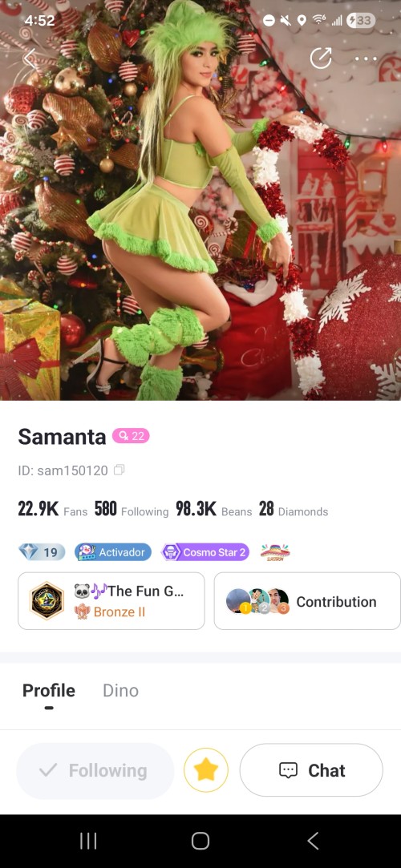401x868 pixels.
Task: Tap the Cosmo Star 2 badge
Action: pos(205,552)
